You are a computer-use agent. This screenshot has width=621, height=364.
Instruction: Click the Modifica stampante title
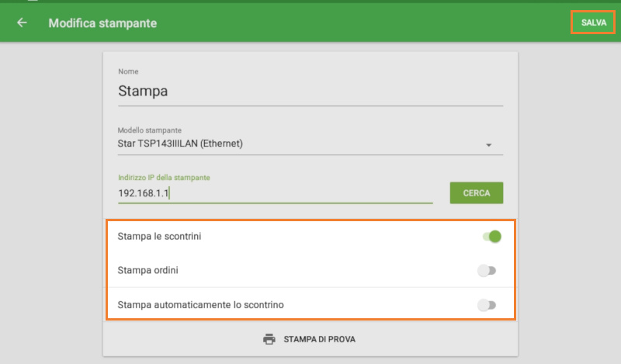[x=102, y=23]
